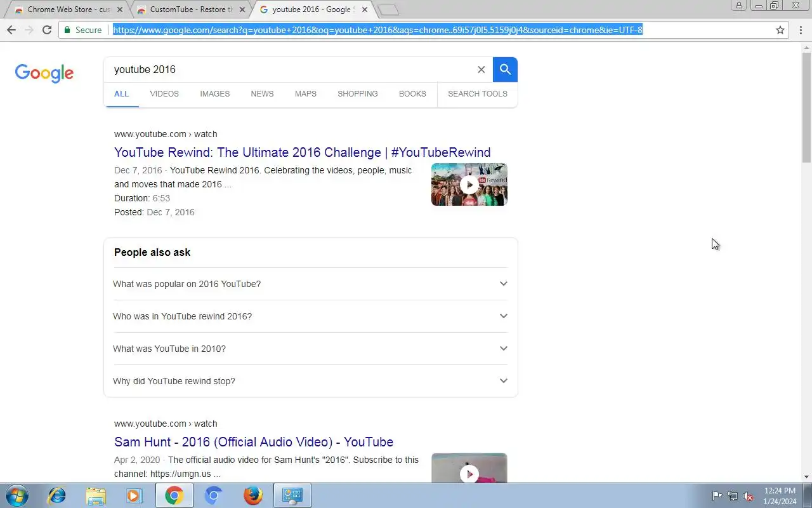This screenshot has height=508, width=812.
Task: Select the ALL search filter
Action: (121, 94)
